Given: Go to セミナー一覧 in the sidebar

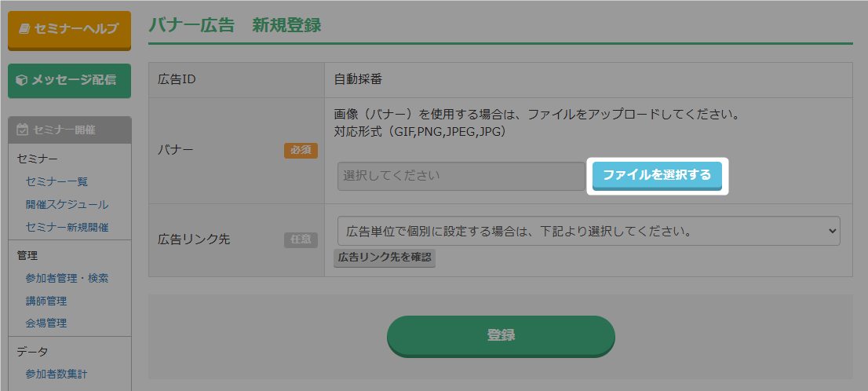Looking at the screenshot, I should (x=57, y=181).
